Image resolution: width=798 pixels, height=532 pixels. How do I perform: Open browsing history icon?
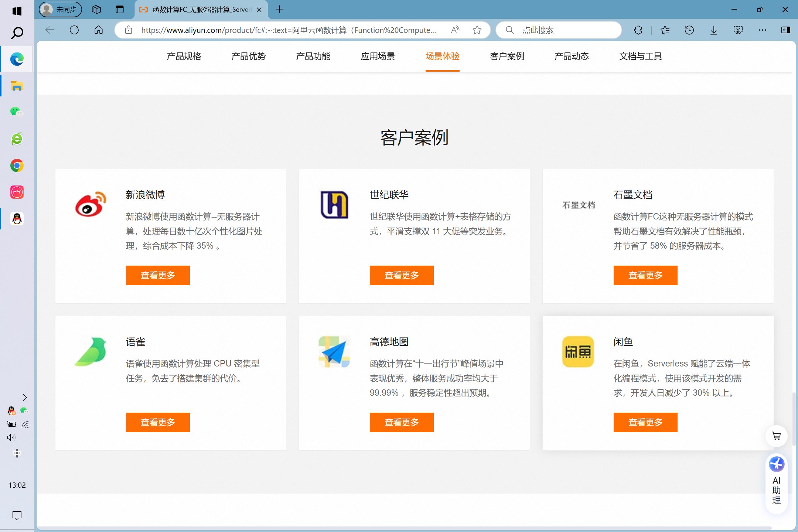pyautogui.click(x=689, y=30)
